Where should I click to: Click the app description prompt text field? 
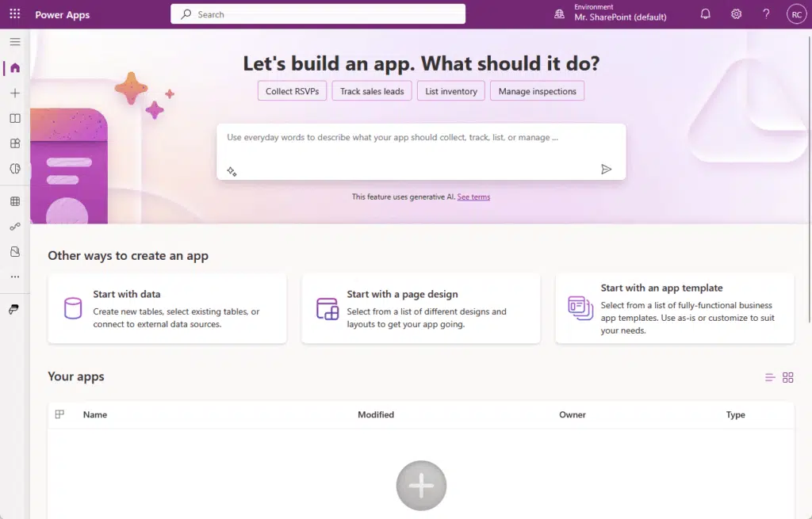pos(421,151)
